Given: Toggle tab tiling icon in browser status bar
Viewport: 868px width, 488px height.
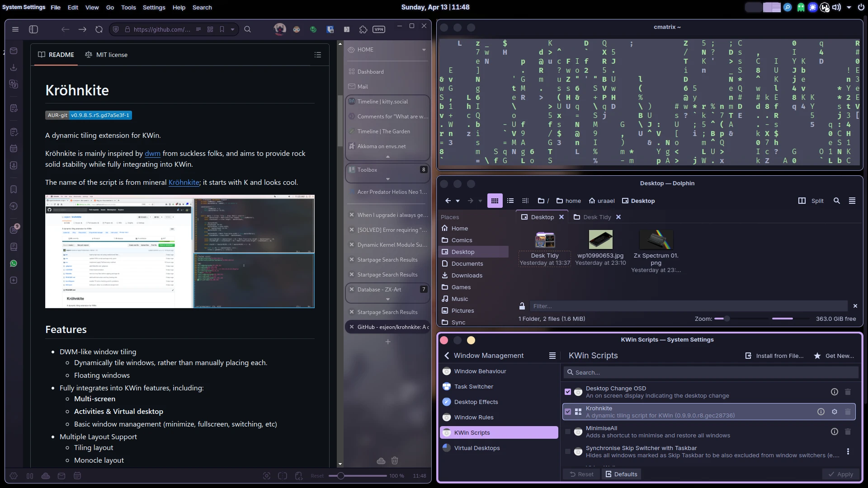Looking at the screenshot, I should point(283,476).
